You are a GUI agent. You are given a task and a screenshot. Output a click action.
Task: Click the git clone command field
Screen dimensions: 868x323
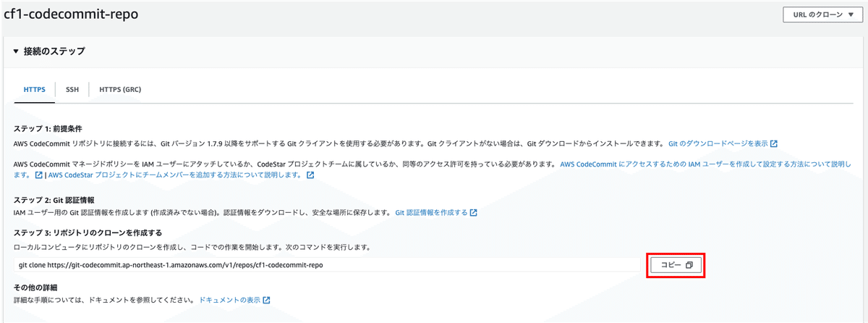click(x=327, y=265)
